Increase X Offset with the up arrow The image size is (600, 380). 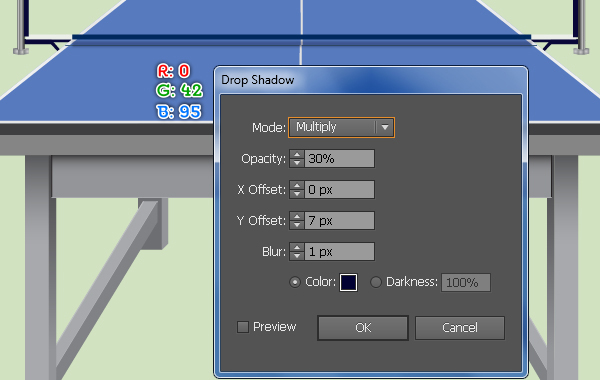pos(297,185)
